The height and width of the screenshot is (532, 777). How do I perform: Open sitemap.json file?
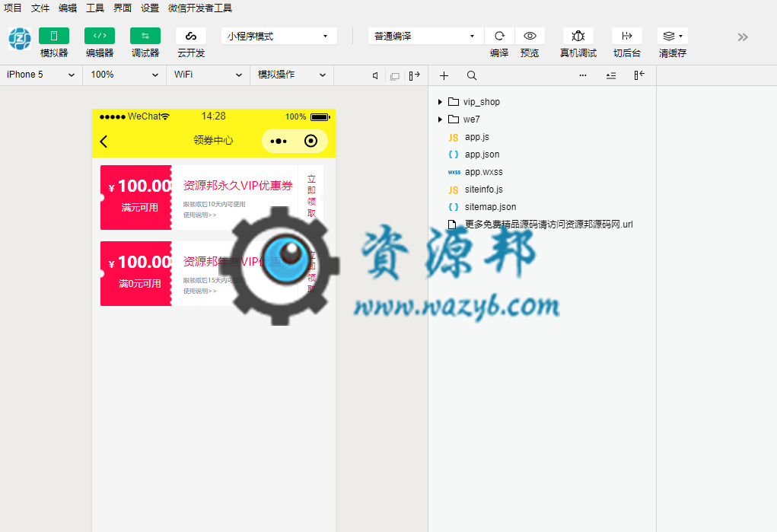point(490,207)
